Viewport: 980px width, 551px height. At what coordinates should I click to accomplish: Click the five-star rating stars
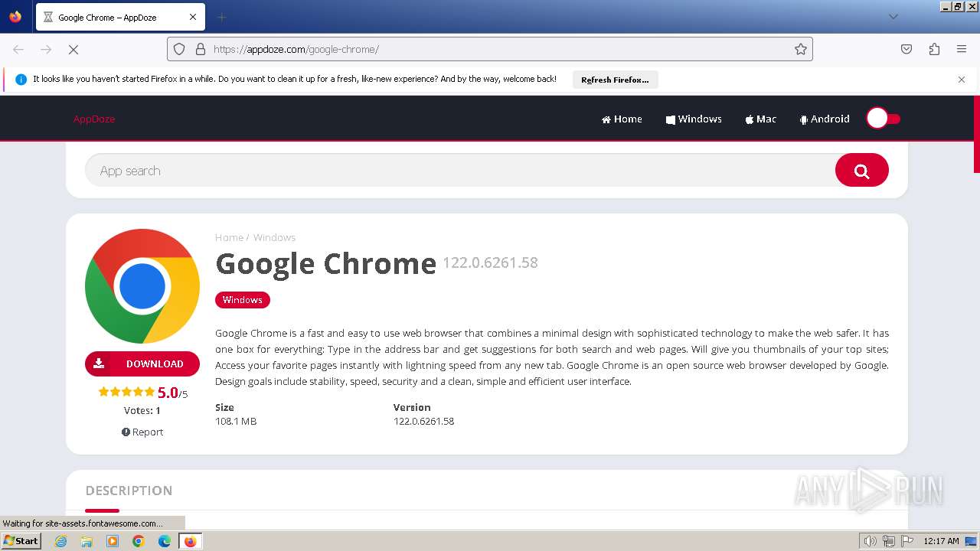coord(126,392)
